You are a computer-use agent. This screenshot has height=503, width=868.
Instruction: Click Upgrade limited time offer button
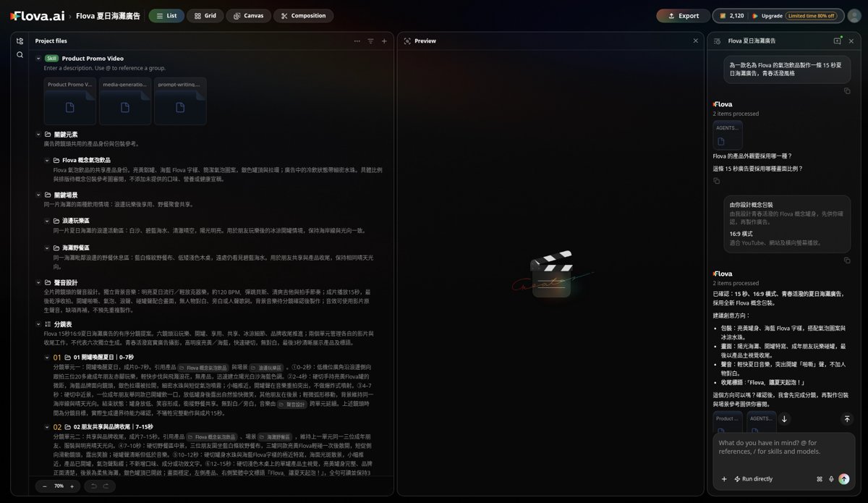tap(794, 15)
